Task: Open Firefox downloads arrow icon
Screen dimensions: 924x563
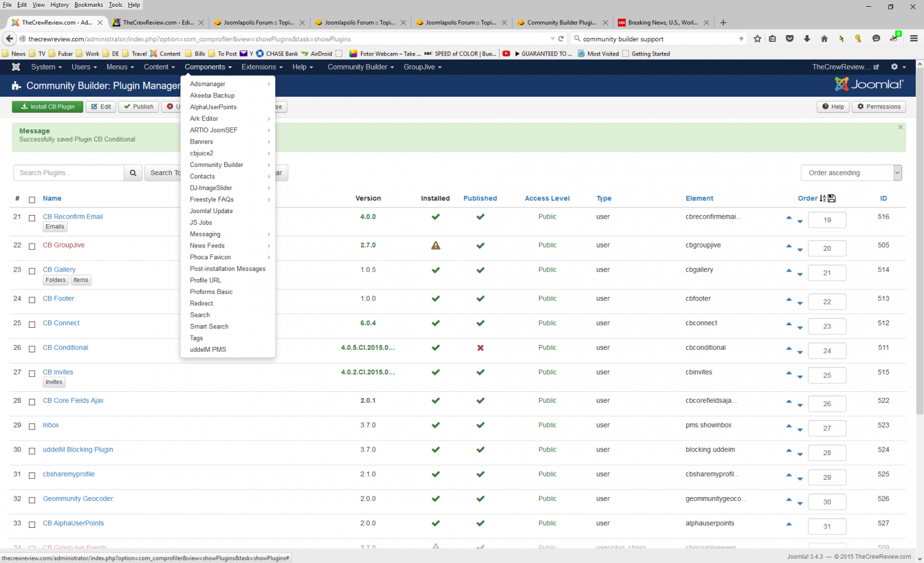Action: (x=807, y=39)
